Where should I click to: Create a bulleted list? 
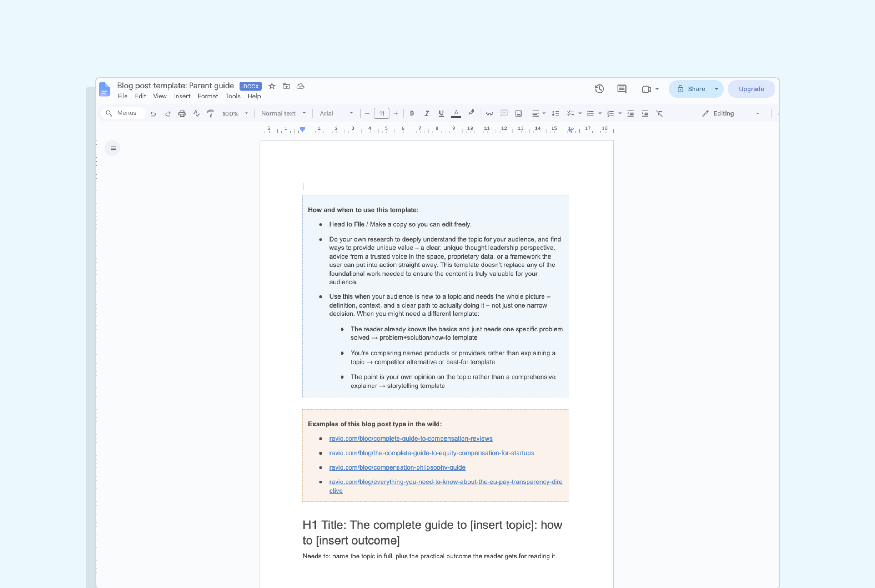point(590,113)
